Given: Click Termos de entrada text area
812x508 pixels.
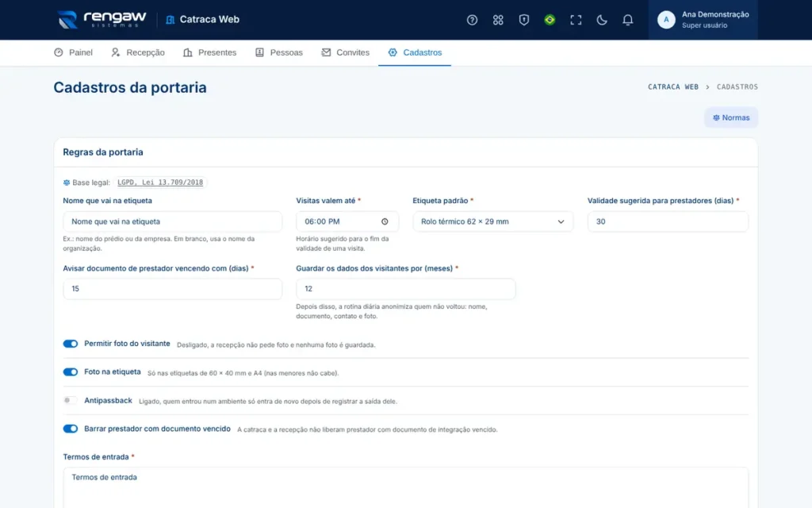Looking at the screenshot, I should click(x=405, y=487).
